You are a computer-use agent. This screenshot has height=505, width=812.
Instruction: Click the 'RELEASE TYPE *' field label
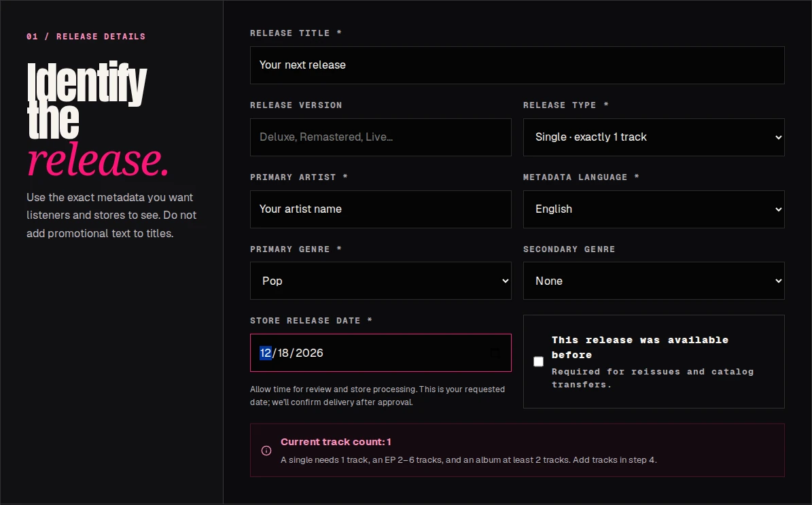(565, 105)
